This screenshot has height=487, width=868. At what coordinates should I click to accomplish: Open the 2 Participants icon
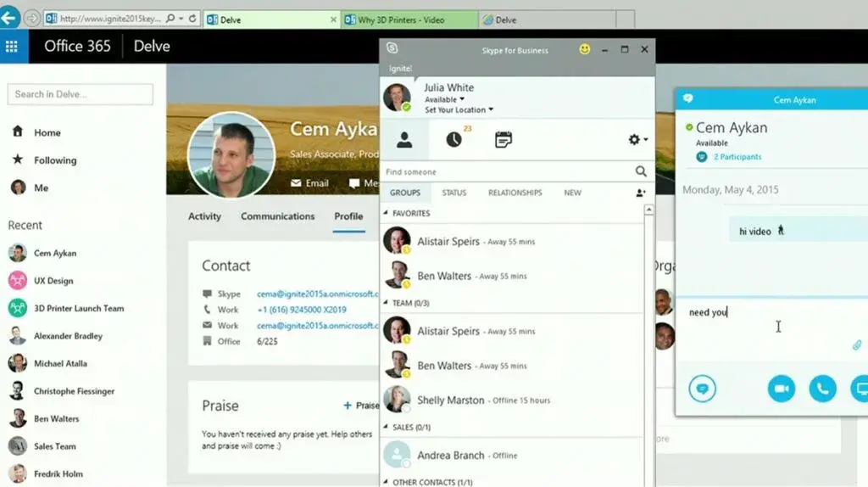point(701,157)
